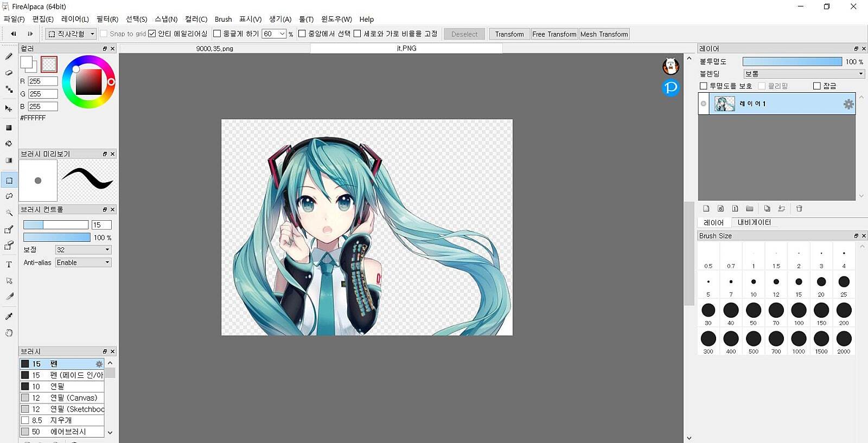The height and width of the screenshot is (443, 868).
Task: Click the delete layer trash icon
Action: pos(799,209)
